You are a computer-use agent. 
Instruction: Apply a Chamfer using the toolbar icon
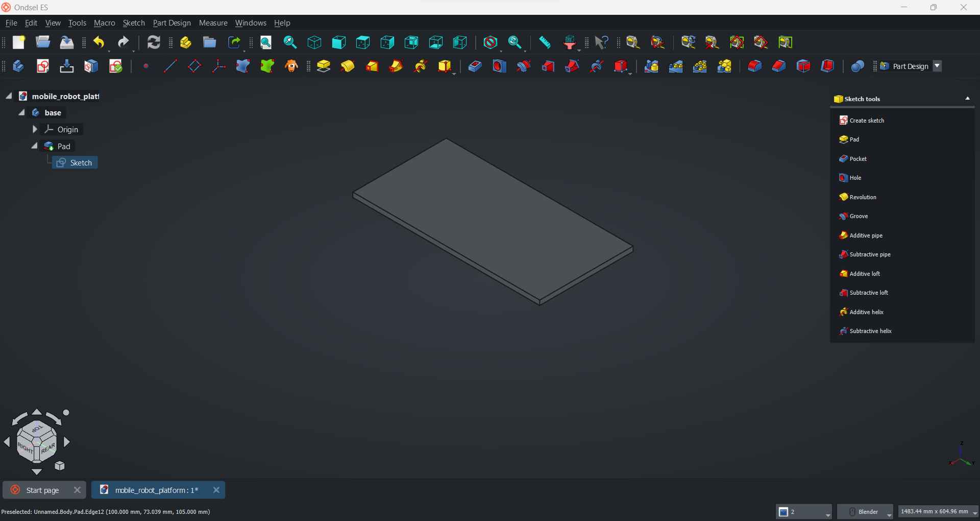coord(779,66)
